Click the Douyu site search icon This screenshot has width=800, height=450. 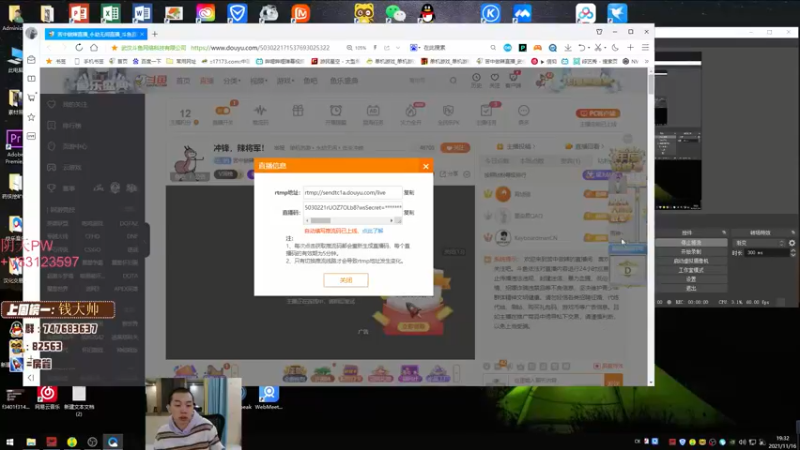(x=453, y=81)
